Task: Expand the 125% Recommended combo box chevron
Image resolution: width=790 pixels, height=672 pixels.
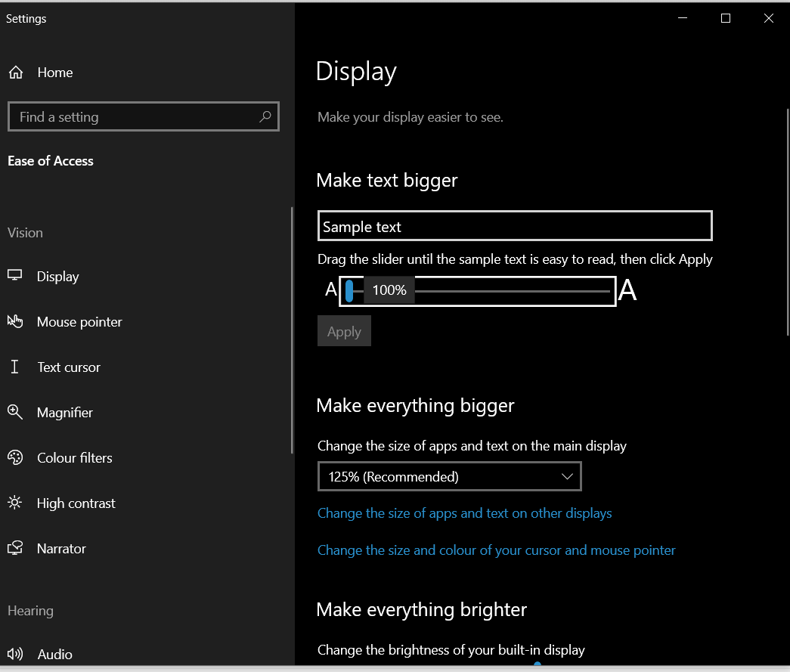Action: coord(567,476)
